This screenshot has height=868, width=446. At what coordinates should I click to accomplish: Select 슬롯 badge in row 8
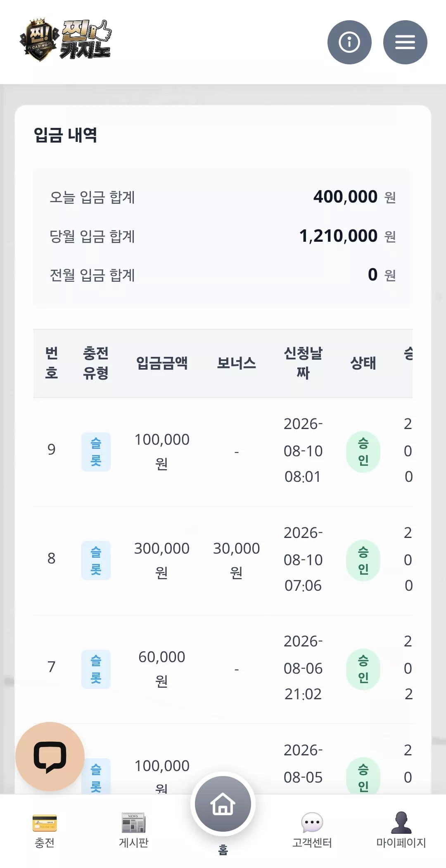(96, 560)
